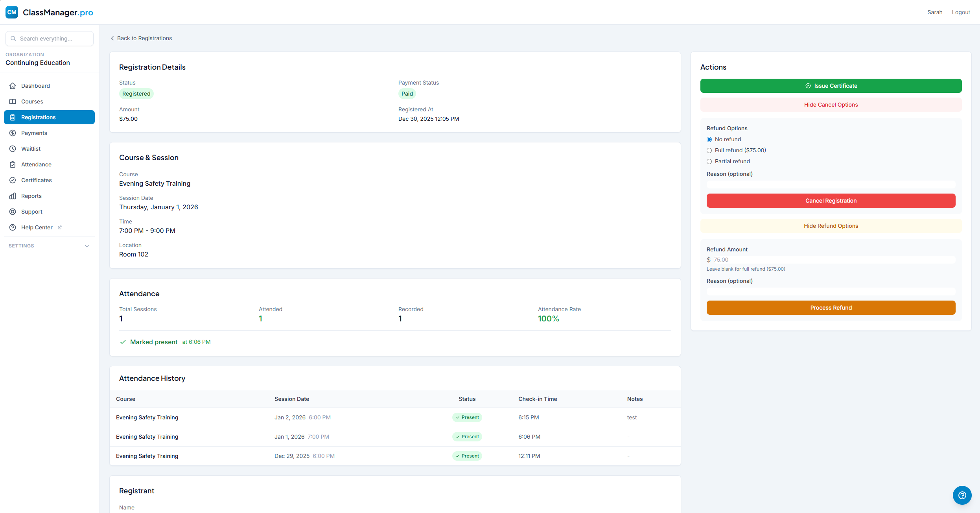Click the Dashboard home icon
The image size is (980, 513).
pyautogui.click(x=13, y=86)
